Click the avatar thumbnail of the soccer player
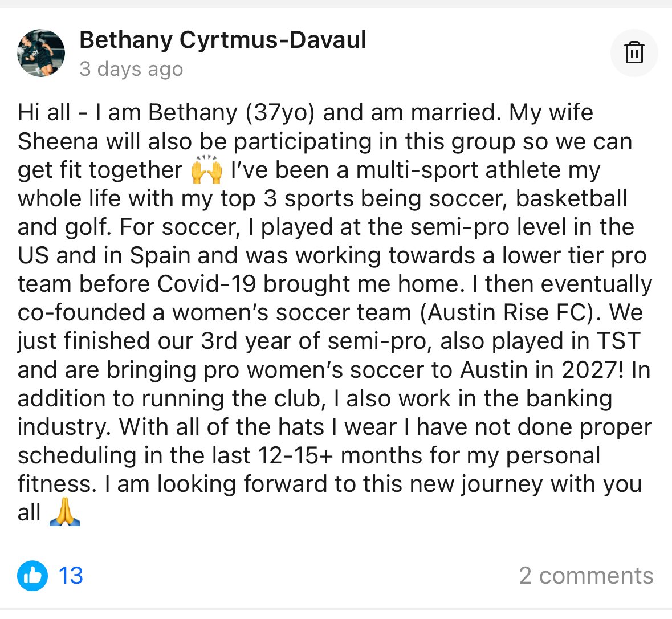The image size is (672, 619). (x=40, y=52)
